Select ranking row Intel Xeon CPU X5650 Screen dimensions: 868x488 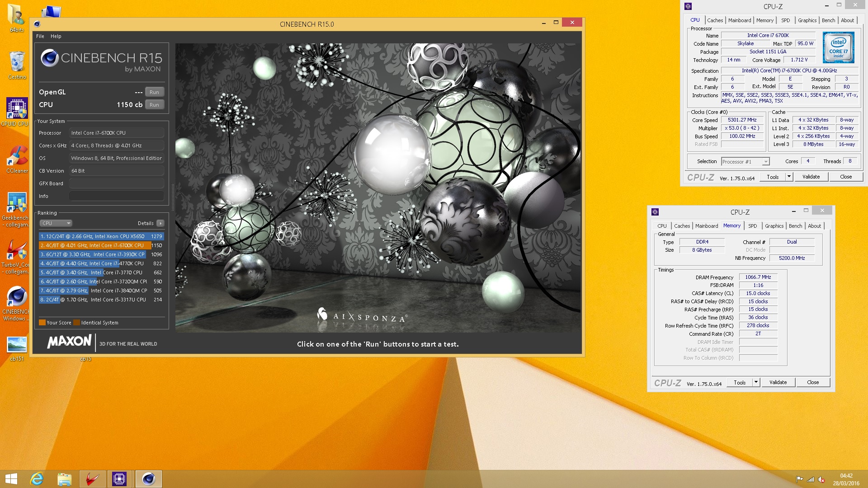[101, 236]
